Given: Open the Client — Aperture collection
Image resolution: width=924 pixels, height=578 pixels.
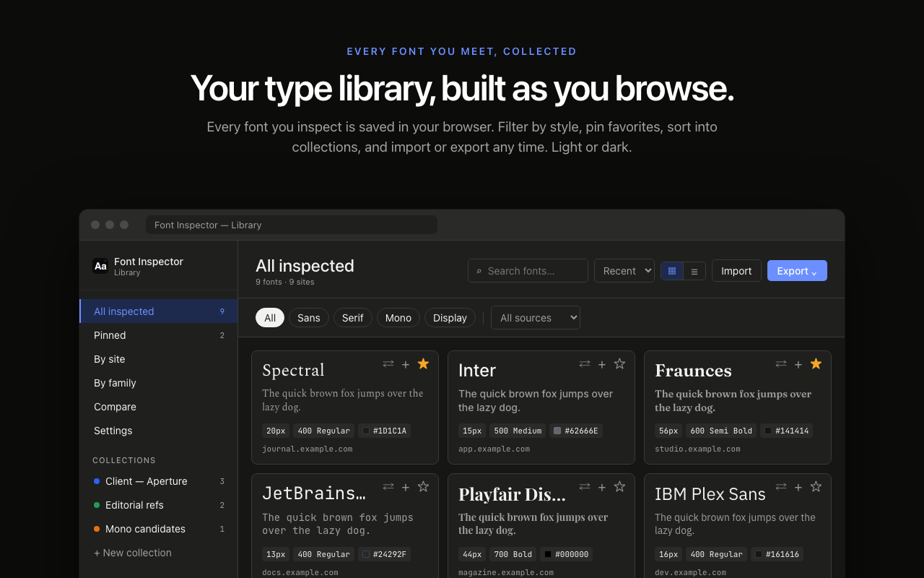Looking at the screenshot, I should 159,481.
